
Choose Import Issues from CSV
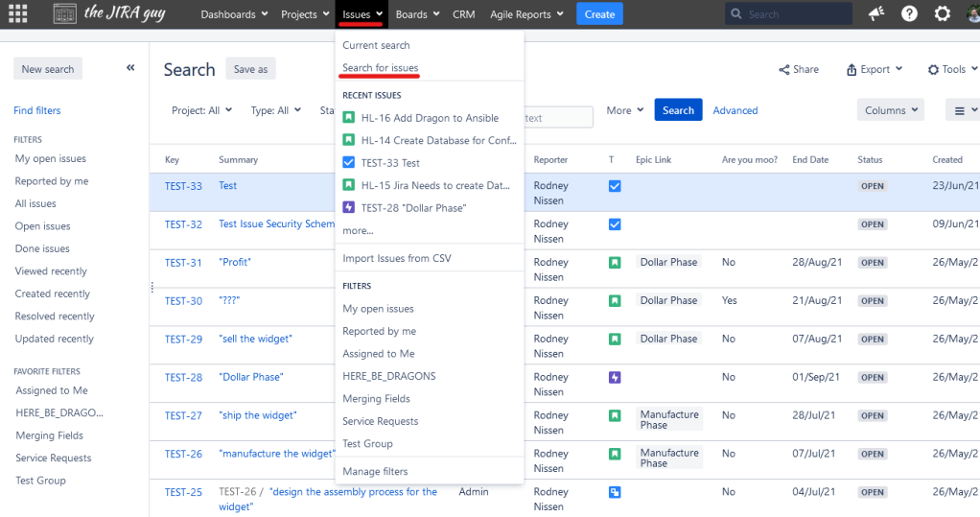pos(396,258)
